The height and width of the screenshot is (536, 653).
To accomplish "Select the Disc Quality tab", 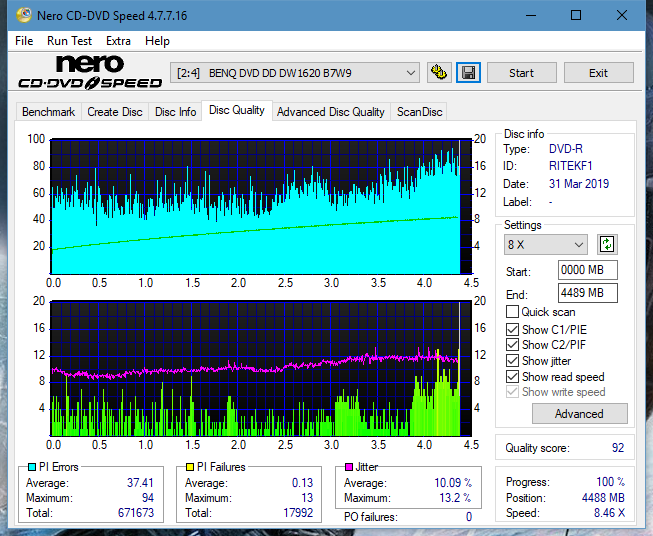I will click(237, 110).
